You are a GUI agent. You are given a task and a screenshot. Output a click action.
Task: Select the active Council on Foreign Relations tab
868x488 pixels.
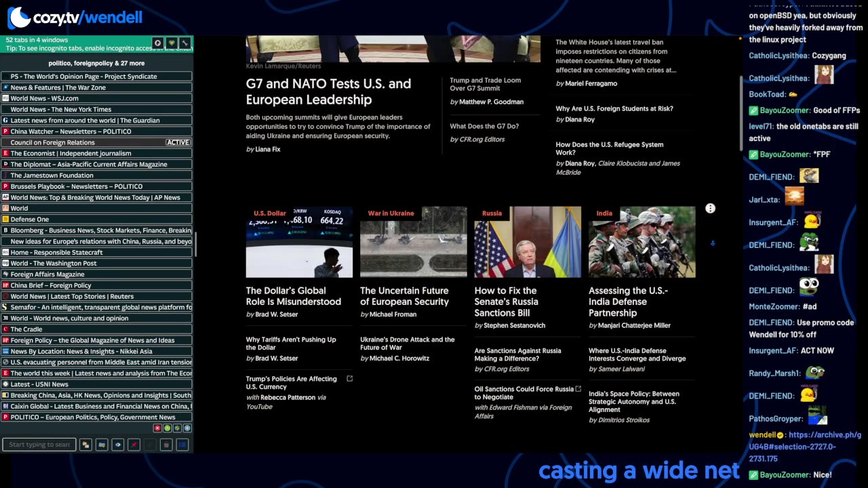pos(96,142)
